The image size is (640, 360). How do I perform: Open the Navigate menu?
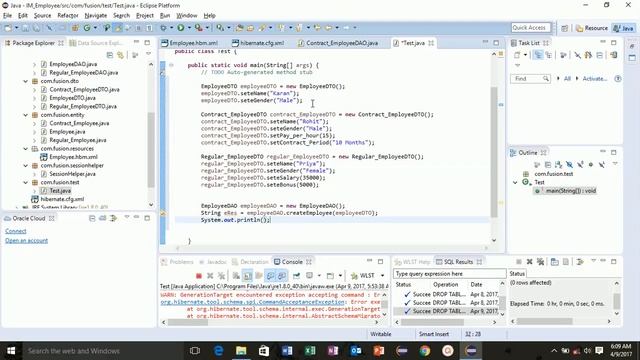pyautogui.click(x=96, y=16)
